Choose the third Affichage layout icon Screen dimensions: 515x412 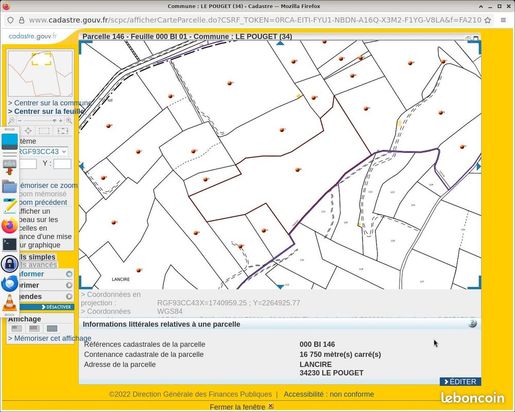52,329
